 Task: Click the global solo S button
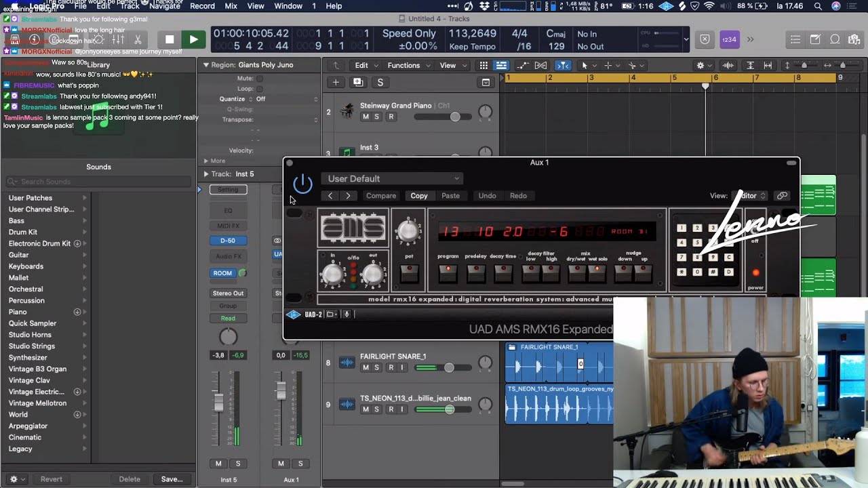pyautogui.click(x=380, y=83)
